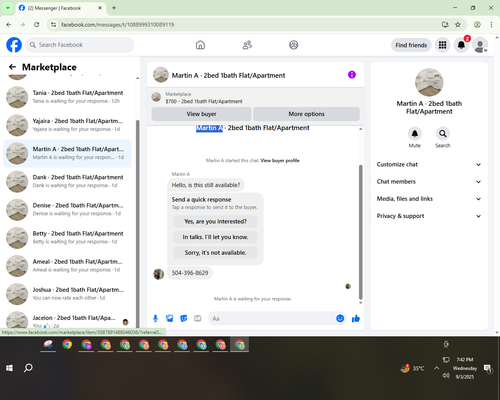Open Chrome's three-dot menu
Image resolution: width=500 pixels, height=400 pixels.
(x=491, y=25)
